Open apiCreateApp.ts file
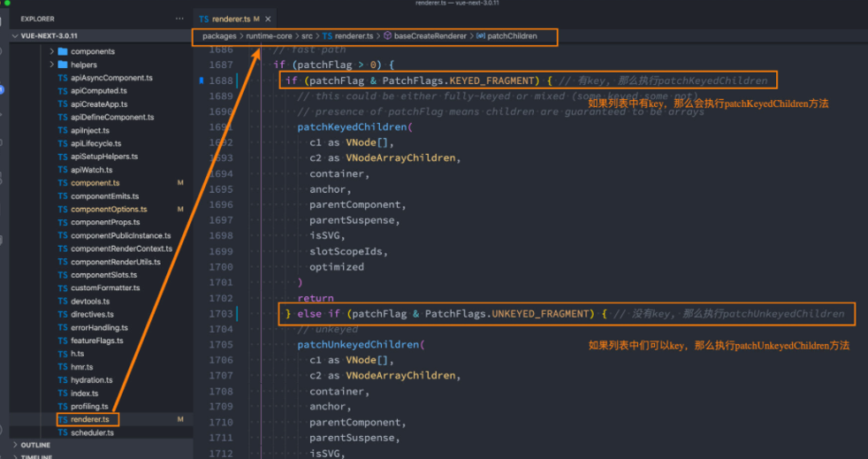This screenshot has height=459, width=868. pos(99,104)
